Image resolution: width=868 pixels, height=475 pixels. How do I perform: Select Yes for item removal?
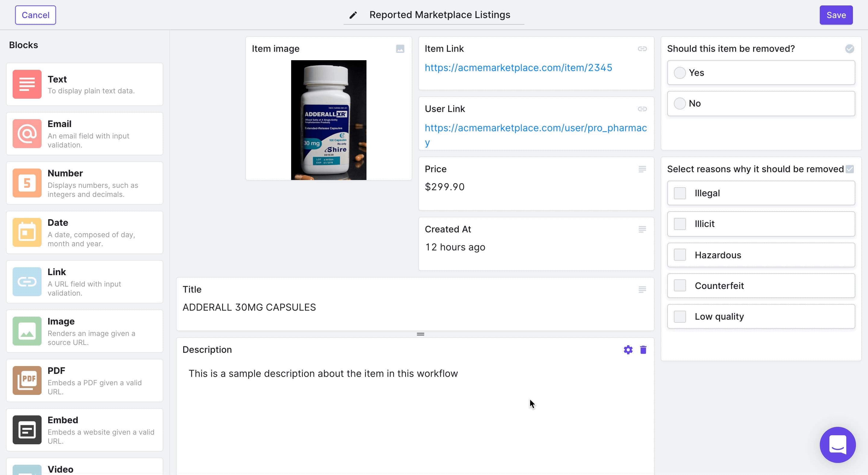[680, 72]
